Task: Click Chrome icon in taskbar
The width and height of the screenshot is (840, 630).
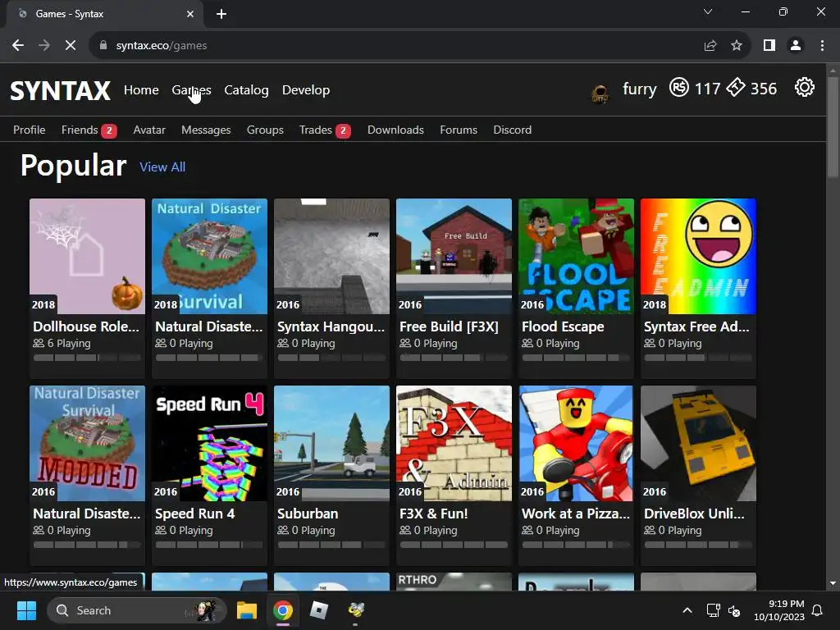Action: 283,610
